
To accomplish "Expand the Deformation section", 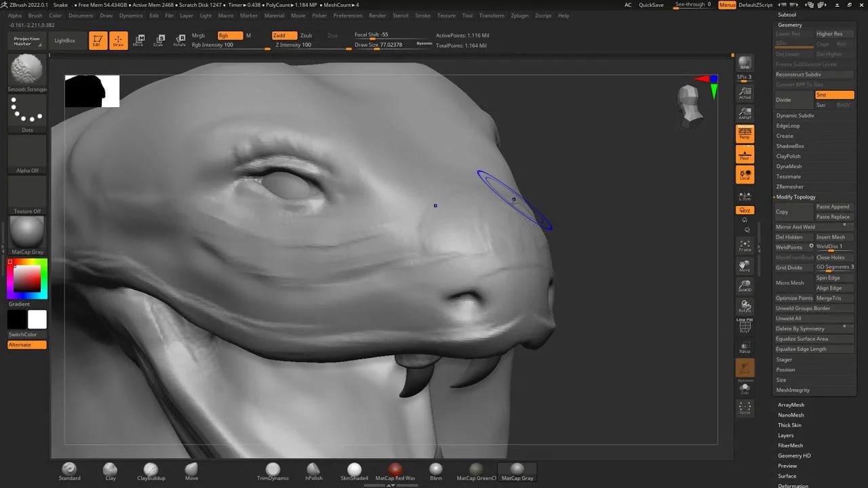I will [794, 485].
